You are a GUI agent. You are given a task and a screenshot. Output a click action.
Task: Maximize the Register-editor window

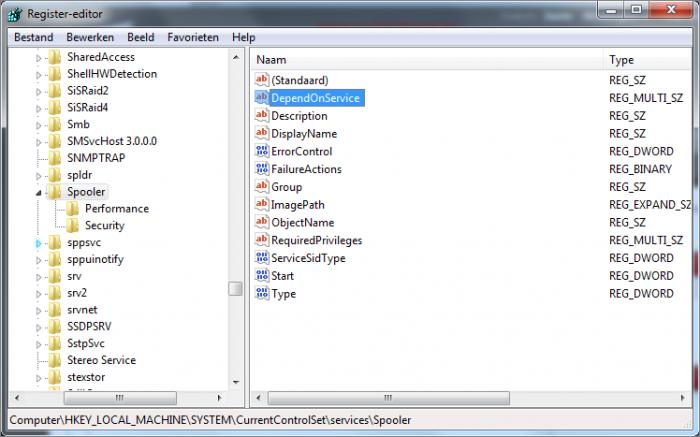637,10
